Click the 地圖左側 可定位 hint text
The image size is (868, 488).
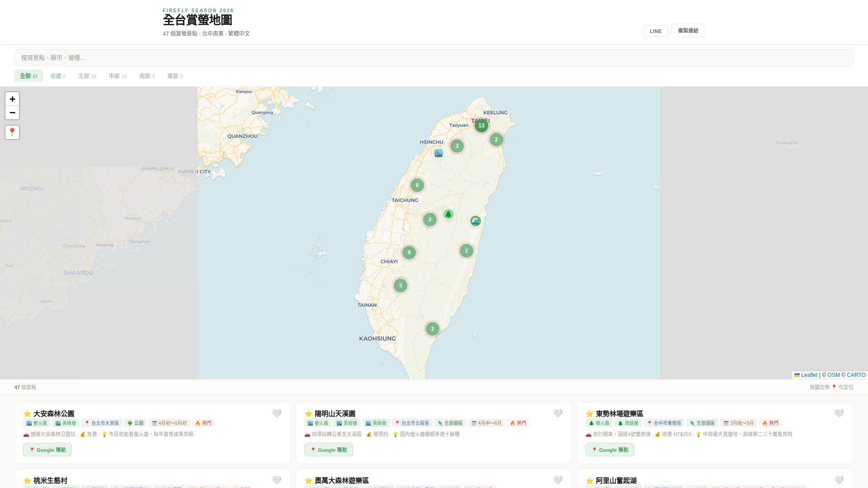[x=831, y=387]
